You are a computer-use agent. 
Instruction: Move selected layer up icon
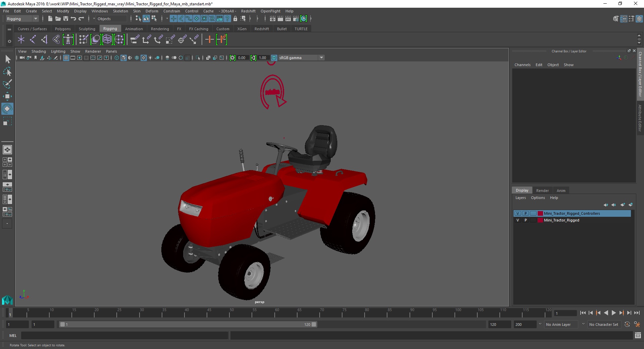[x=606, y=205]
